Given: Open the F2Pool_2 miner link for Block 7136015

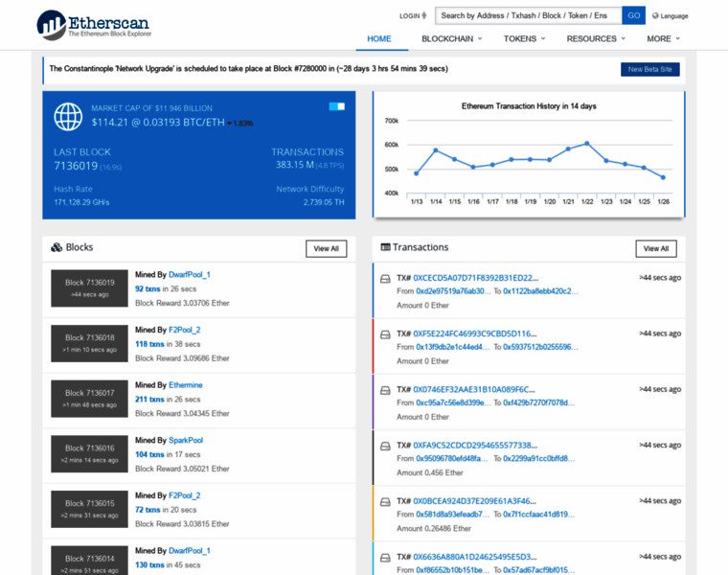Looking at the screenshot, I should [184, 495].
